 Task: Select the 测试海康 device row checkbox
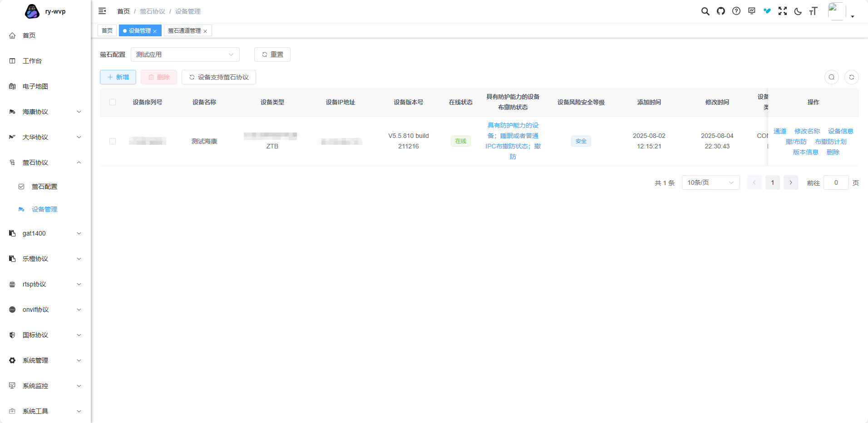[x=113, y=141]
